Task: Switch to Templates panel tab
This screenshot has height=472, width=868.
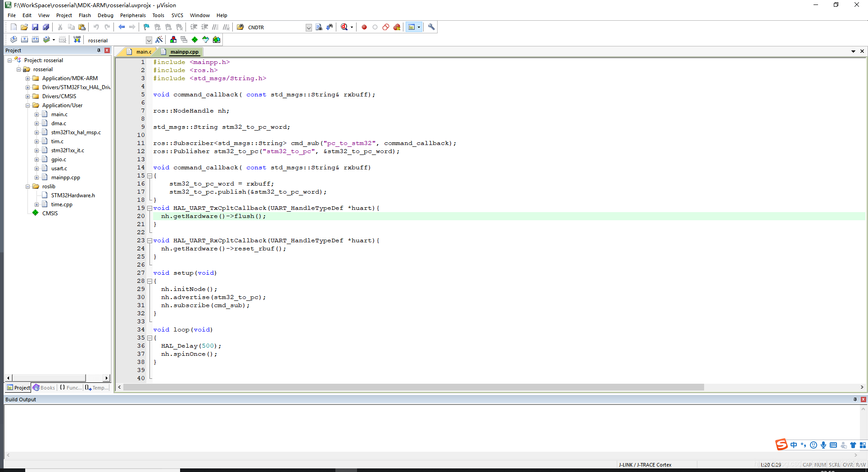Action: pyautogui.click(x=97, y=387)
